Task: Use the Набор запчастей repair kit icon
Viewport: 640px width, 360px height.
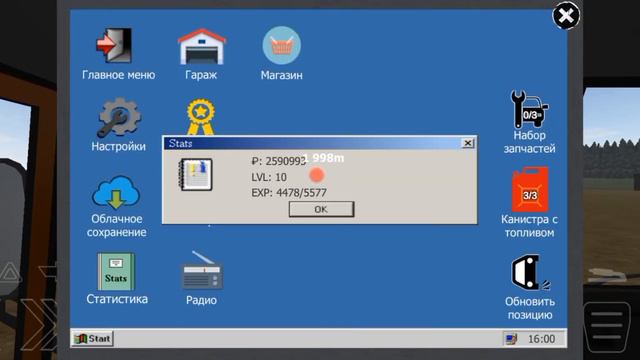Action: (x=529, y=109)
